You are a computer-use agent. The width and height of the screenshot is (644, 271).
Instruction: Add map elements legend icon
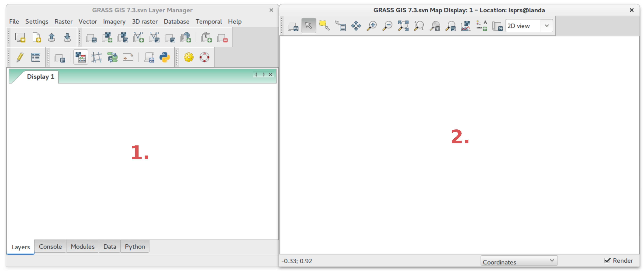(x=482, y=25)
